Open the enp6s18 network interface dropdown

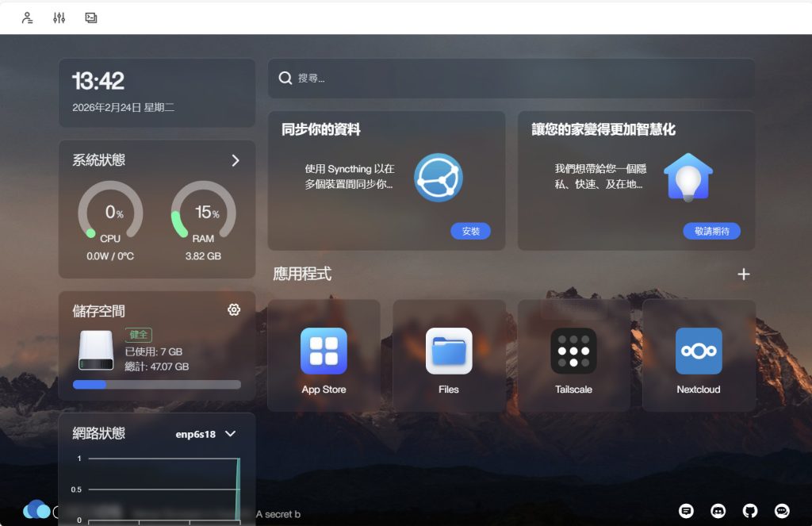coord(231,434)
